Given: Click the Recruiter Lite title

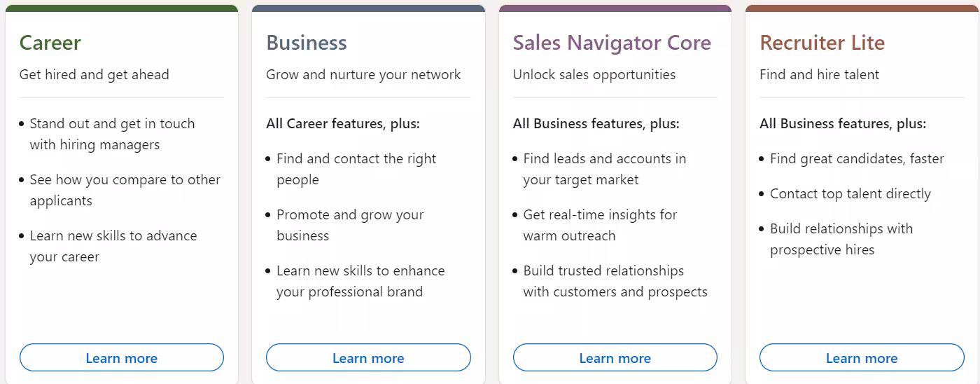Looking at the screenshot, I should tap(822, 43).
